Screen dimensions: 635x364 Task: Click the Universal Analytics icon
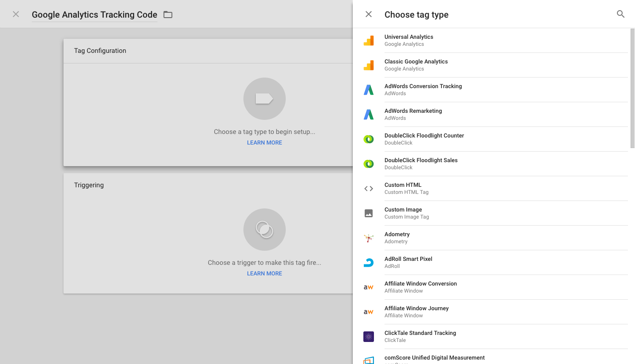coord(369,41)
